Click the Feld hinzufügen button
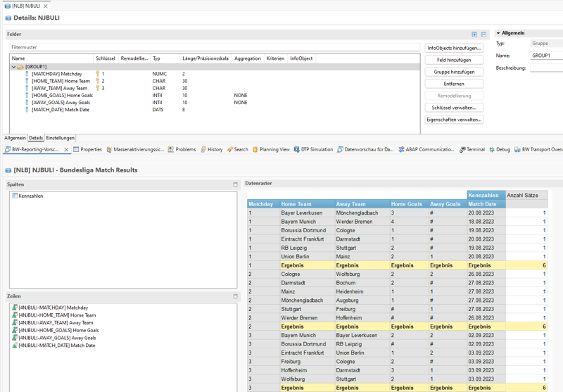Image resolution: width=563 pixels, height=392 pixels. (x=454, y=60)
